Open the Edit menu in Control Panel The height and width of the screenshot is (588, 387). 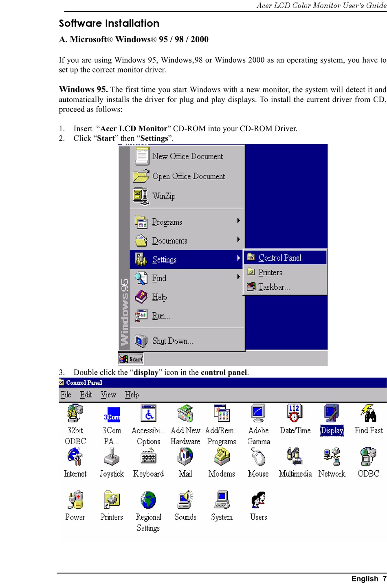tap(86, 395)
